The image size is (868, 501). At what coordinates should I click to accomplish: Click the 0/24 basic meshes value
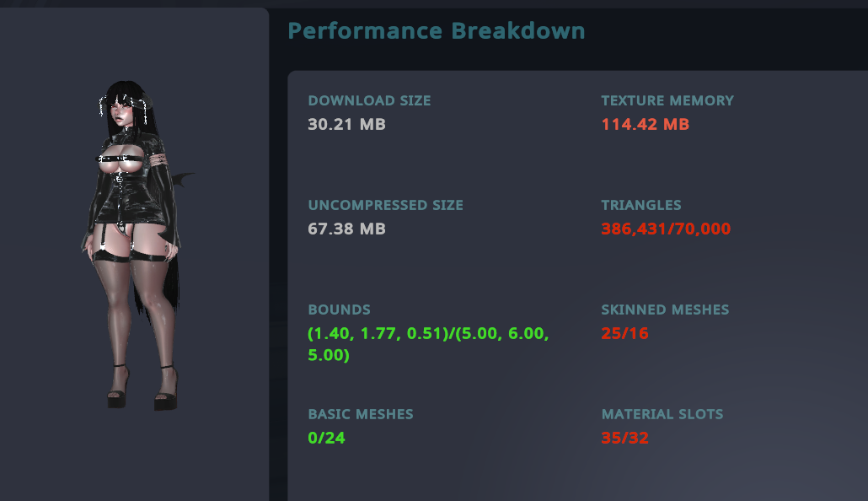click(x=326, y=439)
